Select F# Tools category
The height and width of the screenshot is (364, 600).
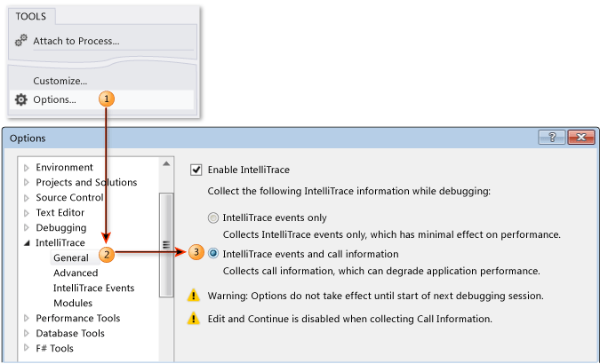tap(55, 348)
